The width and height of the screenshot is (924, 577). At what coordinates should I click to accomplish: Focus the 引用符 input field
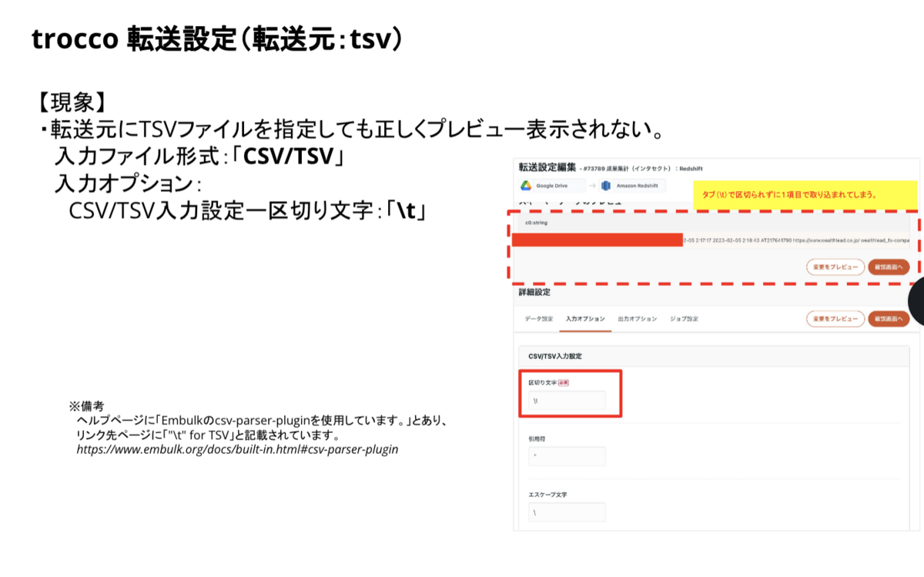coord(567,456)
